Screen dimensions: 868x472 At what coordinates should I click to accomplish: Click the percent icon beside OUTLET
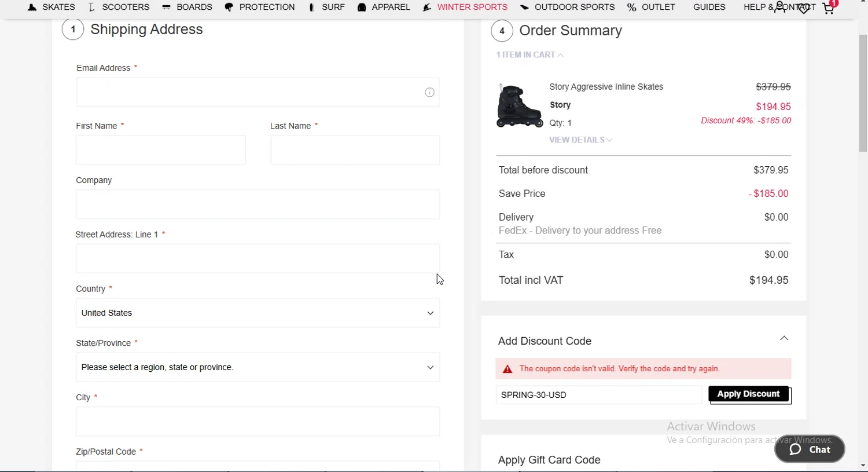632,8
